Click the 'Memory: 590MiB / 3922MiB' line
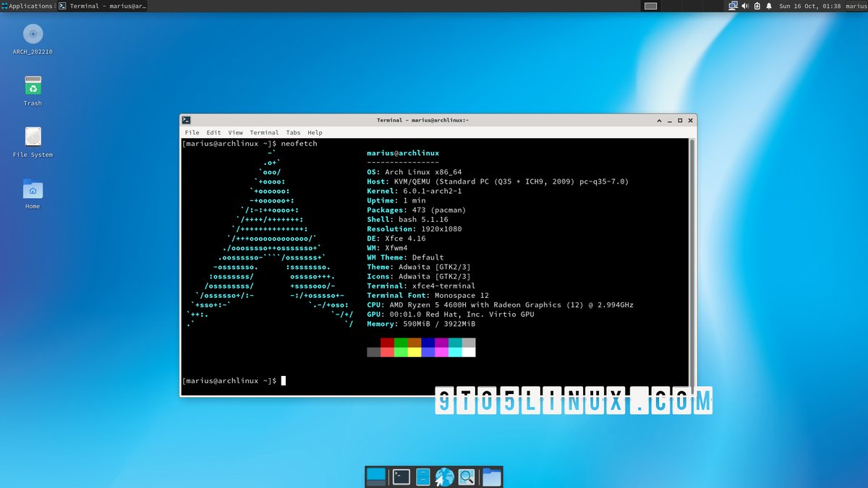Image resolution: width=868 pixels, height=488 pixels. click(x=421, y=324)
